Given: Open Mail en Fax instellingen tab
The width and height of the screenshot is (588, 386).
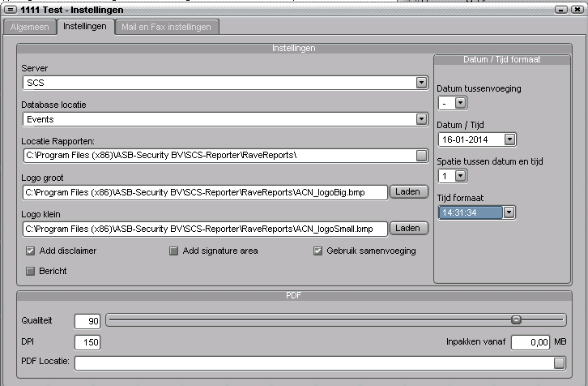Looking at the screenshot, I should point(166,27).
